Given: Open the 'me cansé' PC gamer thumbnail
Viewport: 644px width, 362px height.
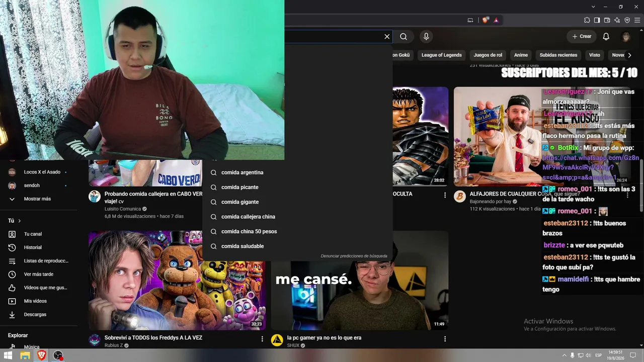Looking at the screenshot, I should pyautogui.click(x=360, y=296).
